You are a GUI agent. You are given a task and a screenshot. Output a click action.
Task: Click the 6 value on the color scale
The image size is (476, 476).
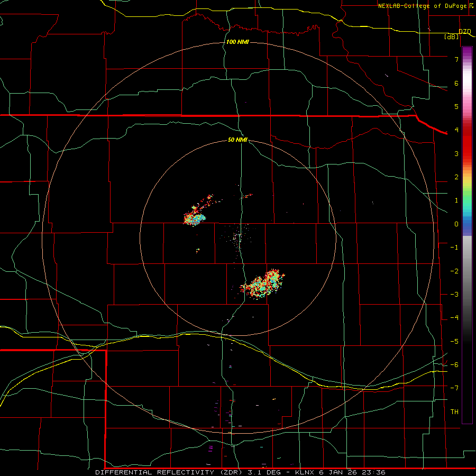(456, 83)
